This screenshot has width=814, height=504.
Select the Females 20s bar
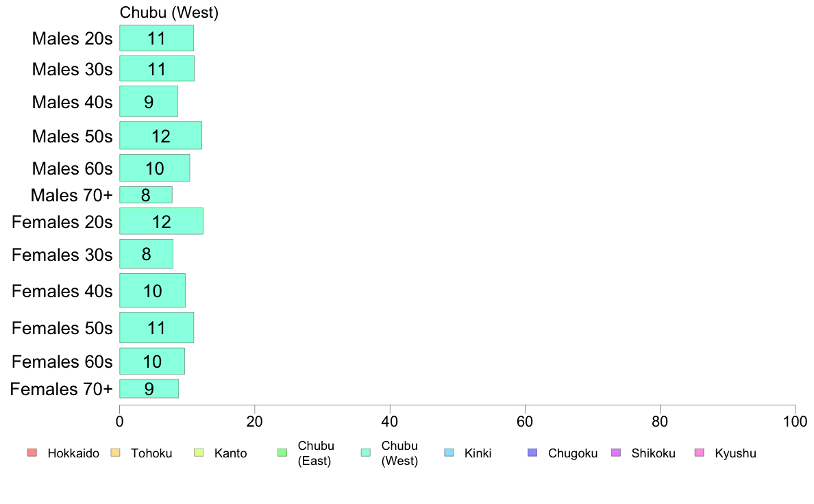[161, 221]
